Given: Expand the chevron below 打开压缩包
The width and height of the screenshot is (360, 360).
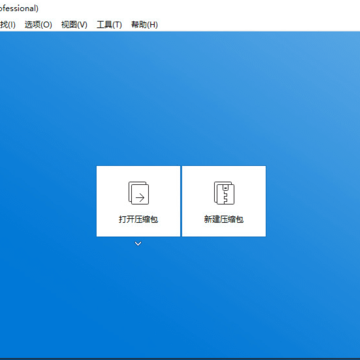Looking at the screenshot, I should [x=138, y=244].
